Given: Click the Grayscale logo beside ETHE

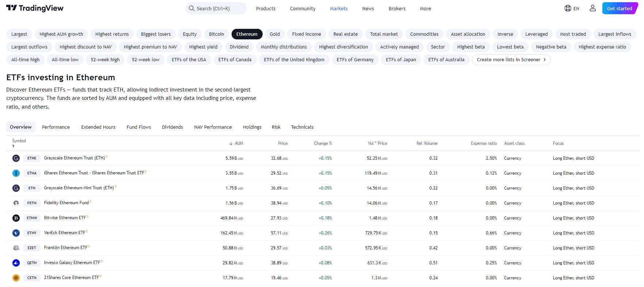Looking at the screenshot, I should 16,158.
